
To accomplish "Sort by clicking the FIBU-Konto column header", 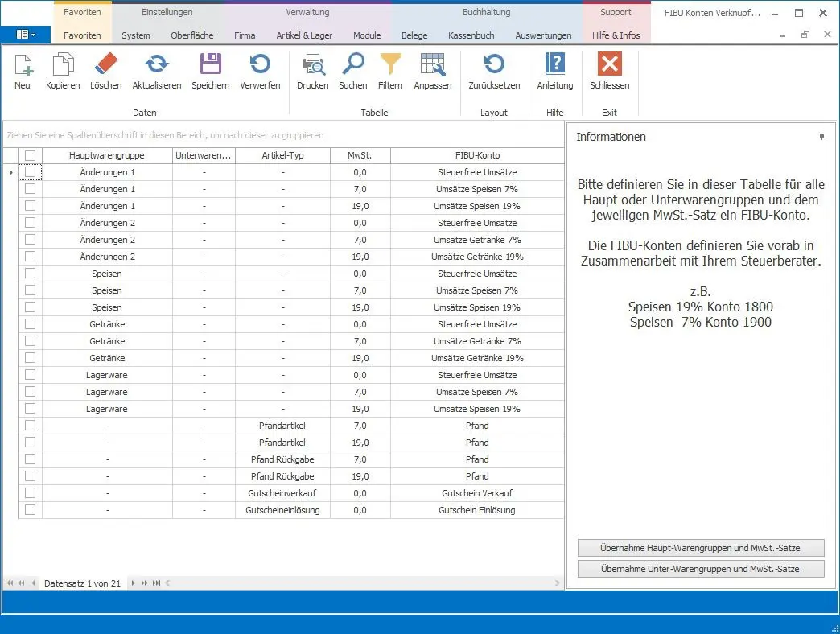I will click(476, 155).
